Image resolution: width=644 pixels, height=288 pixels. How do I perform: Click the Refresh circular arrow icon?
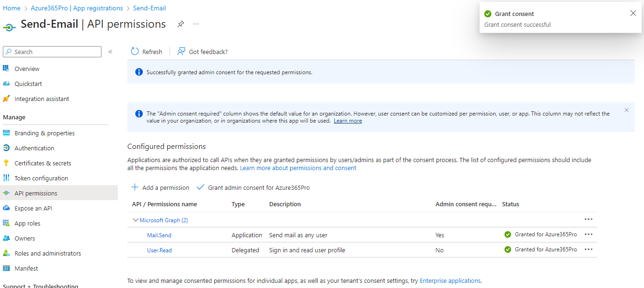pyautogui.click(x=135, y=52)
